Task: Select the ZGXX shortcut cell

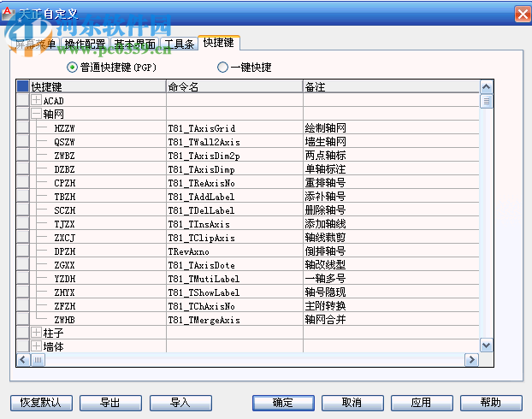Action: coord(98,265)
